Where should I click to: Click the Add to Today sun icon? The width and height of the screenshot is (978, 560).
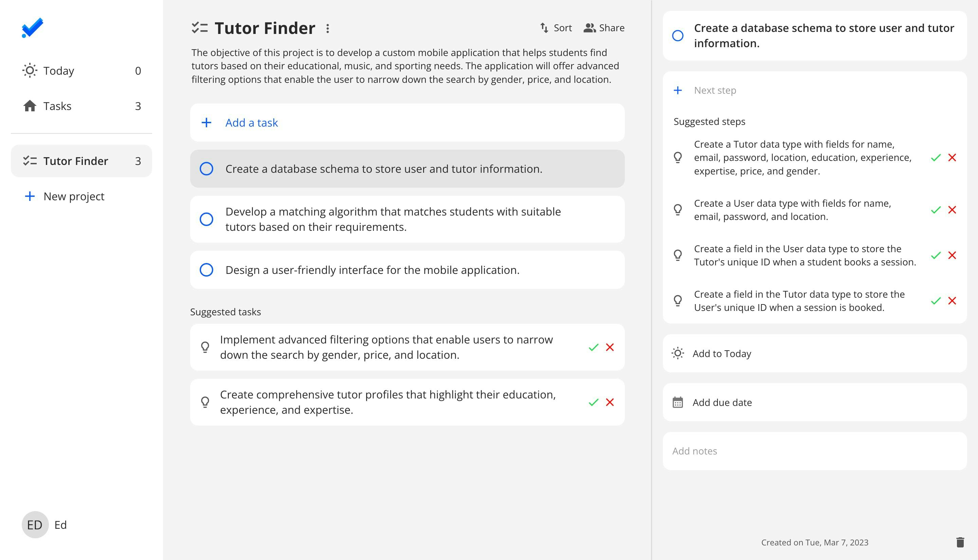click(x=678, y=353)
